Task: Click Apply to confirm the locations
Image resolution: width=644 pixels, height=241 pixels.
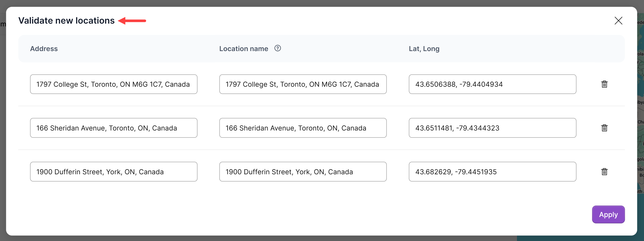Action: (608, 215)
